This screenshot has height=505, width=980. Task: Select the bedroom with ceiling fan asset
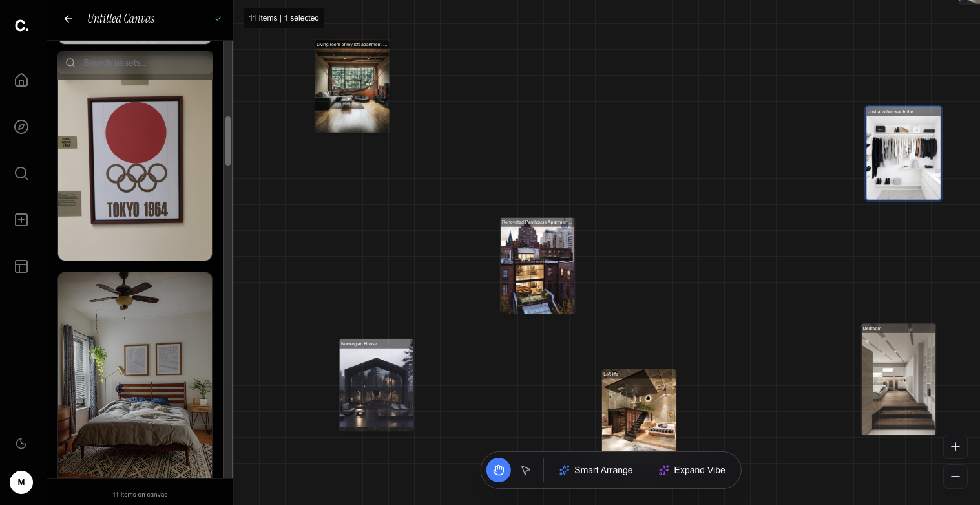pyautogui.click(x=135, y=375)
